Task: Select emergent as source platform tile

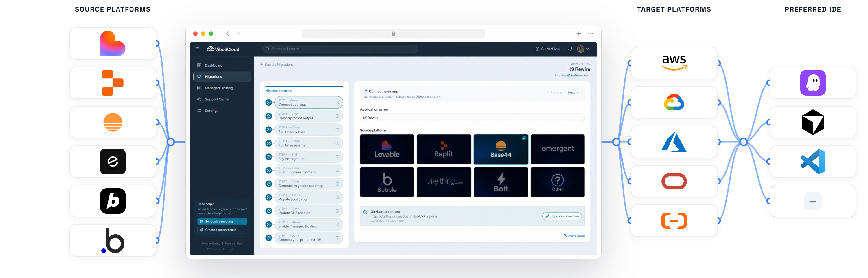Action: 558,149
